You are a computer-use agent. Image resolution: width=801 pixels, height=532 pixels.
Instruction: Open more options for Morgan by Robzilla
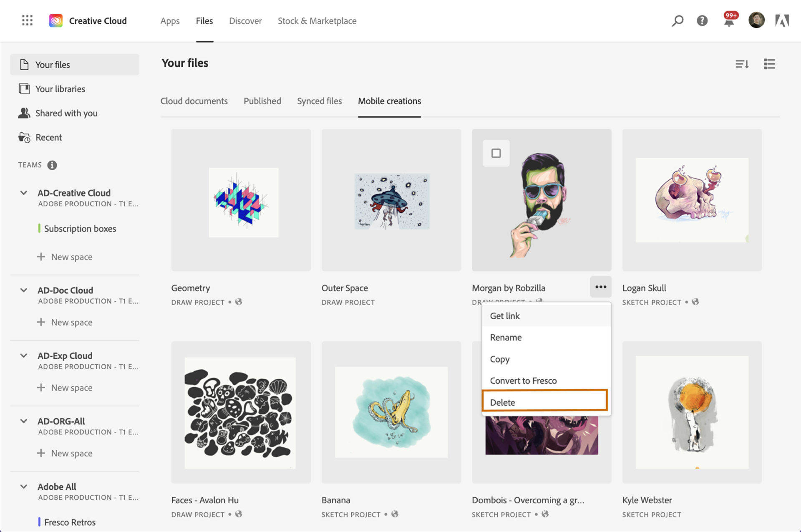(600, 287)
